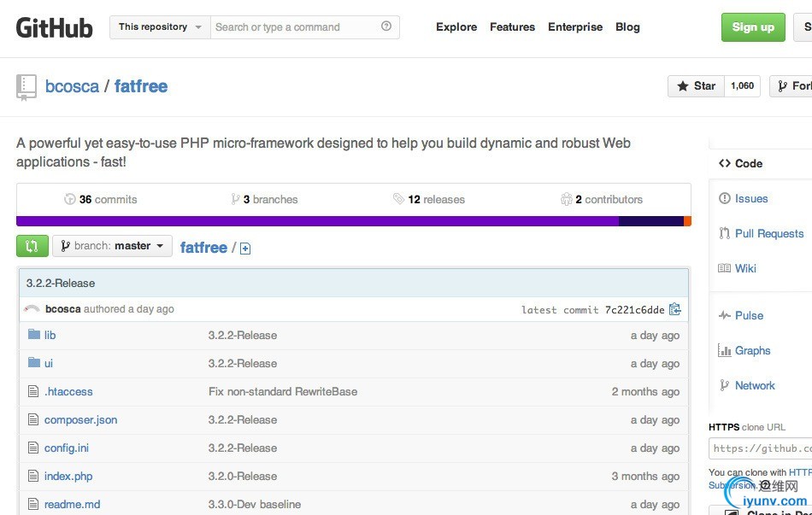Open the Graphs tab
Viewport: 812px width, 515px height.
(x=744, y=350)
